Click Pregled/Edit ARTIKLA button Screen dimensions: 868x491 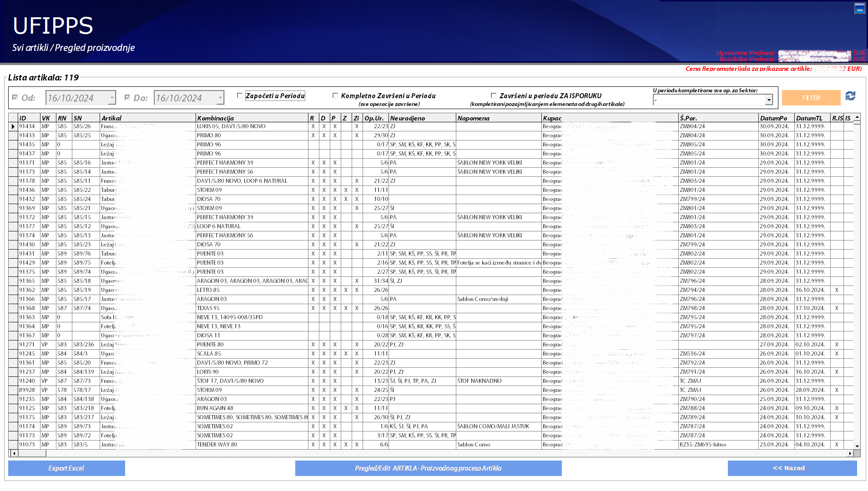tap(428, 468)
